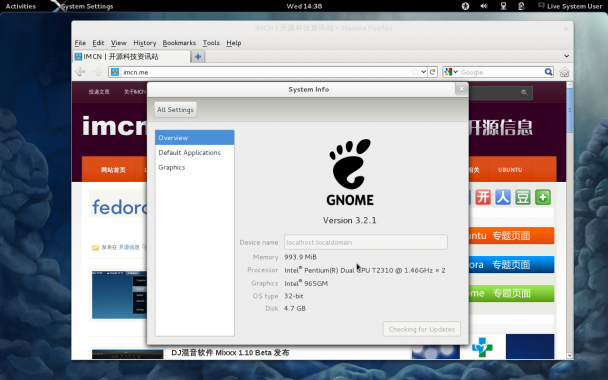Viewport: 608px width, 380px height.
Task: Open the blue 专题页面 banner
Action: click(511, 264)
